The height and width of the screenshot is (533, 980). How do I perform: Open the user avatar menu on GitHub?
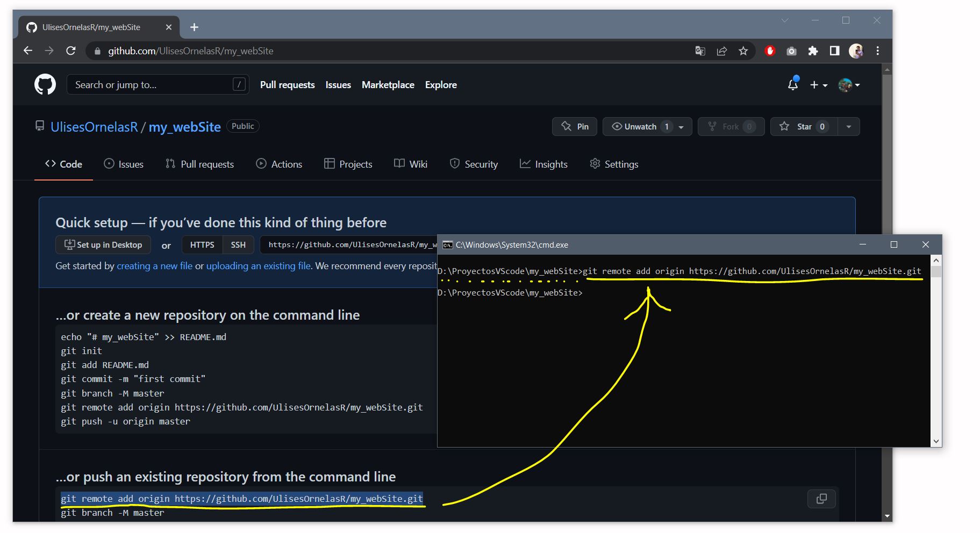tap(849, 85)
